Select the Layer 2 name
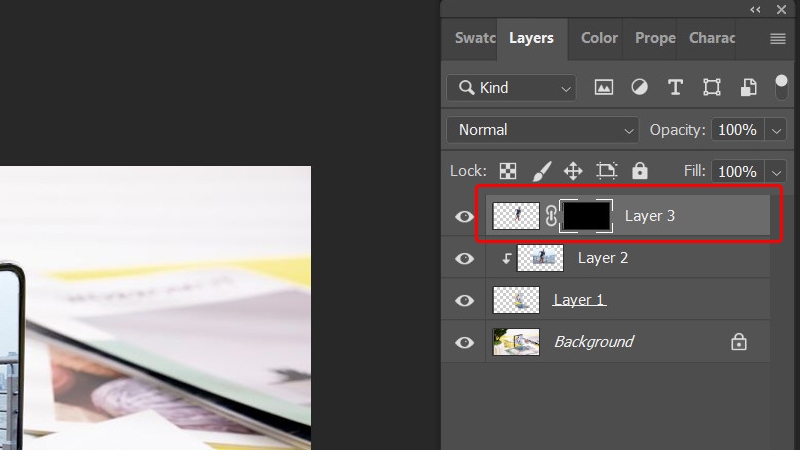This screenshot has height=450, width=800. 603,258
